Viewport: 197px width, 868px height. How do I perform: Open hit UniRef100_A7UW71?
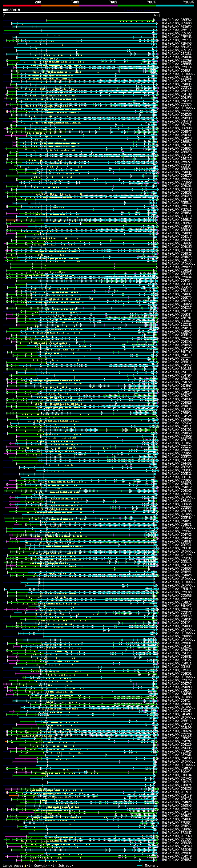pos(176,785)
